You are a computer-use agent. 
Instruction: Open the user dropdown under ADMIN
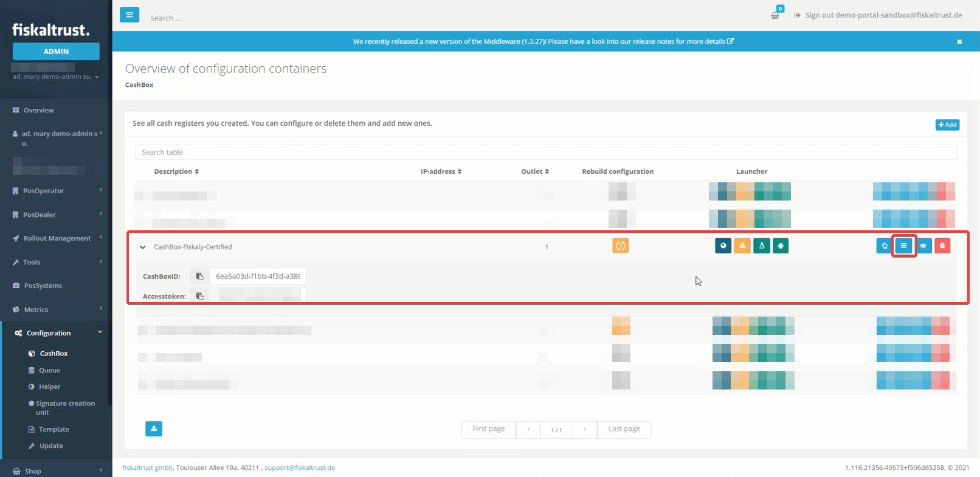[55, 77]
